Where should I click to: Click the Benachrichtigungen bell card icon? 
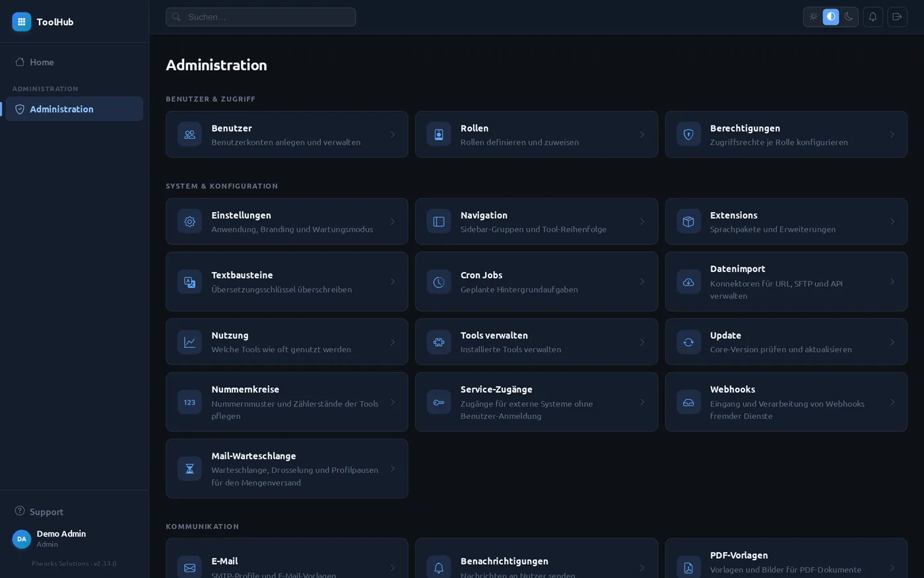tap(439, 567)
